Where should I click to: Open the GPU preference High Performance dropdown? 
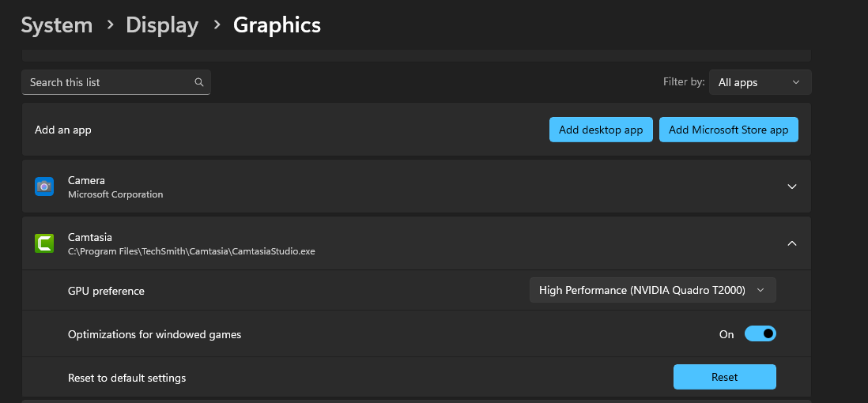click(x=652, y=290)
